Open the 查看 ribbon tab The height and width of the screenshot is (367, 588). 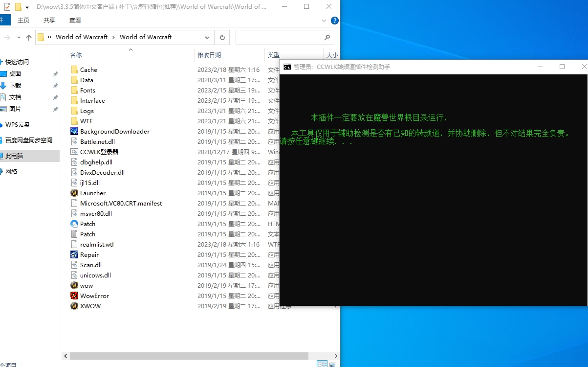pos(75,21)
